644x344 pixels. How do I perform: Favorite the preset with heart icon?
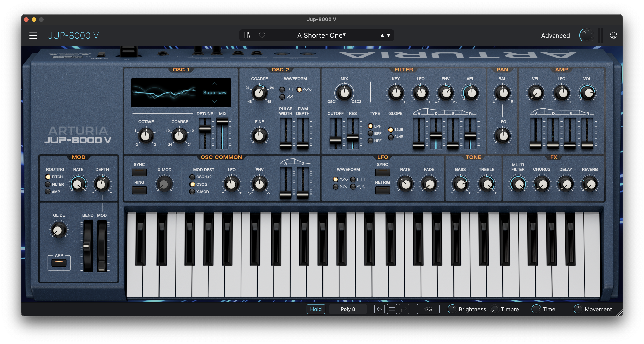(262, 35)
